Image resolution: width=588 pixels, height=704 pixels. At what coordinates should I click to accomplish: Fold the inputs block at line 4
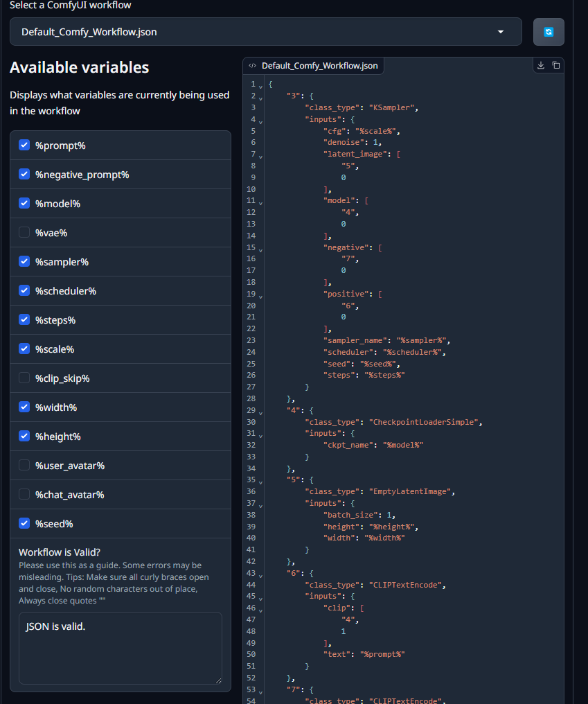tap(261, 122)
